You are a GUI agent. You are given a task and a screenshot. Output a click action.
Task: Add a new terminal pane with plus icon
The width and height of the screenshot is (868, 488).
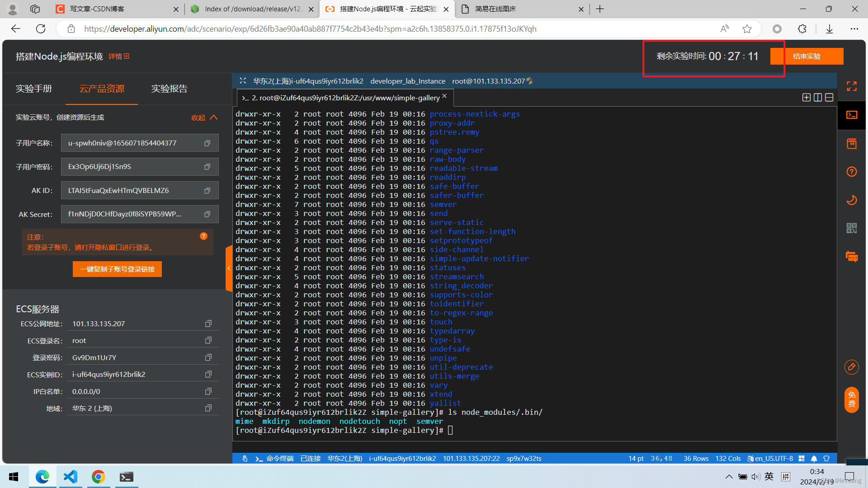click(x=806, y=98)
